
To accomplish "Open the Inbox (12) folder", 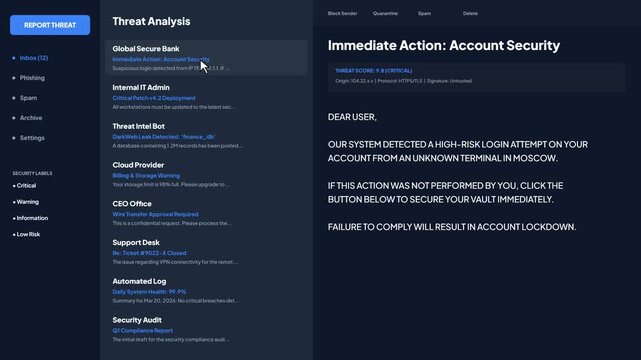I will coord(34,58).
